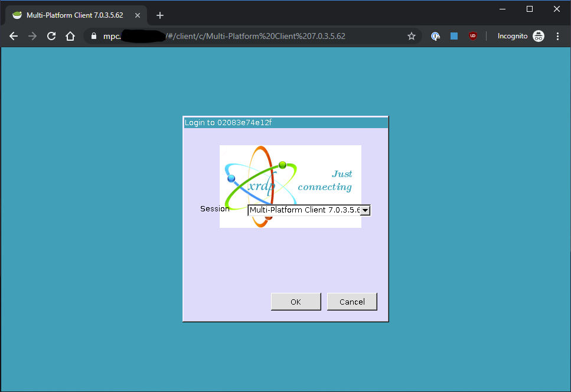Click the 'Session' label
Image resolution: width=571 pixels, height=392 pixels.
coord(215,209)
